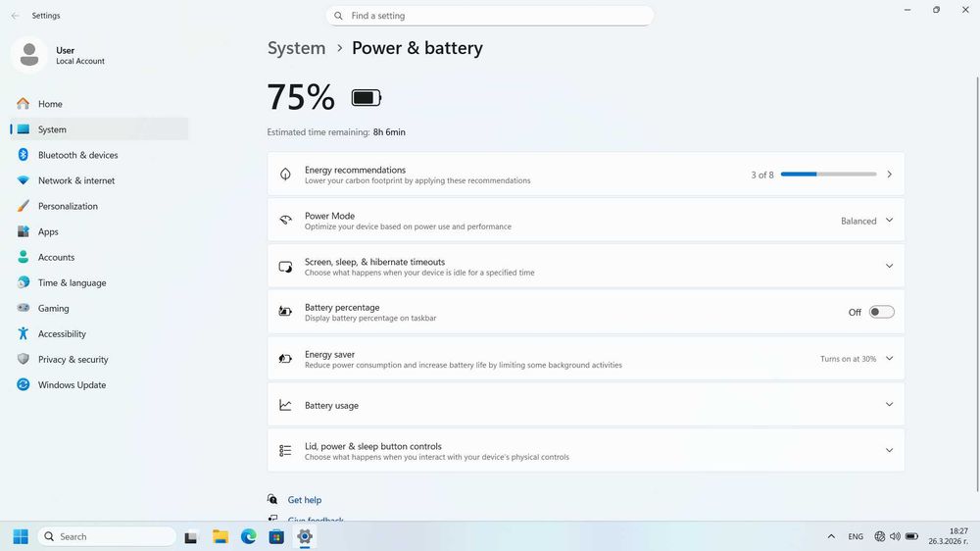The image size is (980, 551).
Task: Open the Power Mode Balanced dropdown
Action: (x=867, y=221)
